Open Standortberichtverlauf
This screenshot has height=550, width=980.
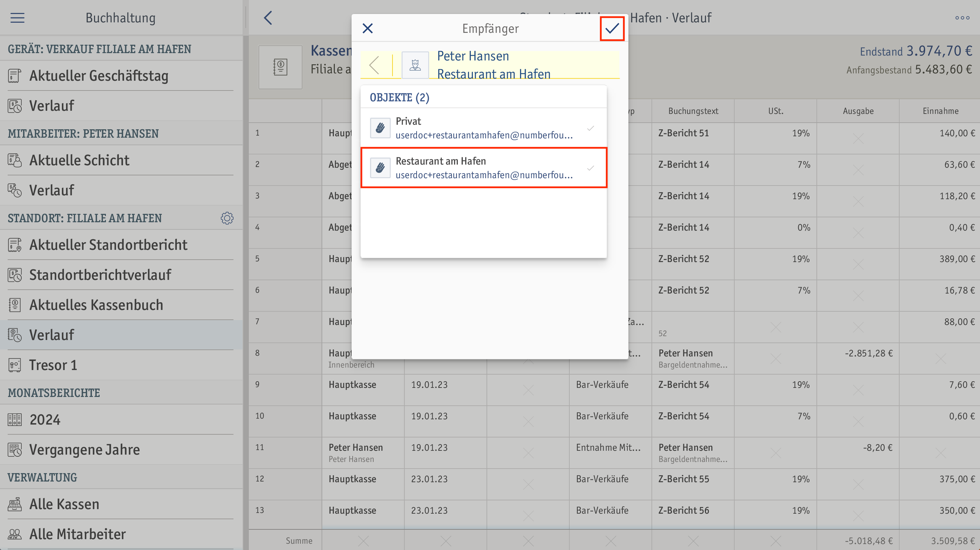coord(121,275)
